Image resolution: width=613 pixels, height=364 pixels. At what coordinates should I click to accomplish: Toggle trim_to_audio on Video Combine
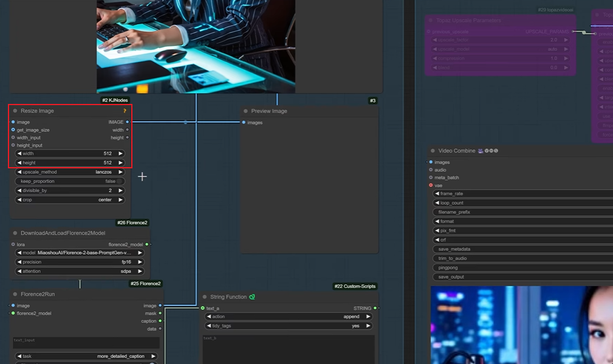[x=522, y=258]
